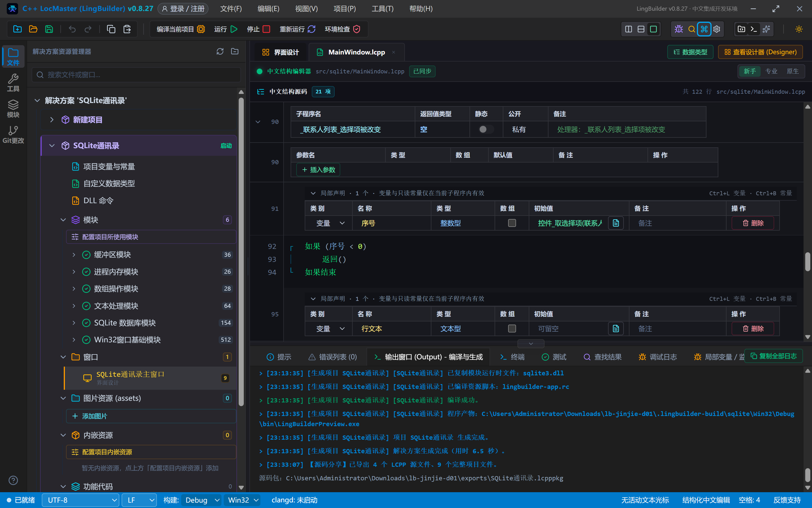Image resolution: width=812 pixels, height=508 pixels.
Task: Click the redo arrow icon
Action: point(88,29)
